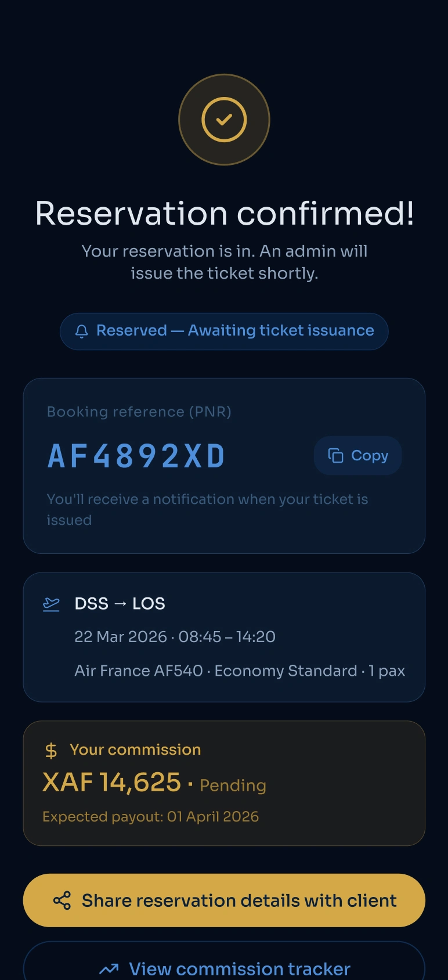Tap the Reserved — Awaiting ticket issuance badge
Image resolution: width=448 pixels, height=980 pixels.
(224, 332)
